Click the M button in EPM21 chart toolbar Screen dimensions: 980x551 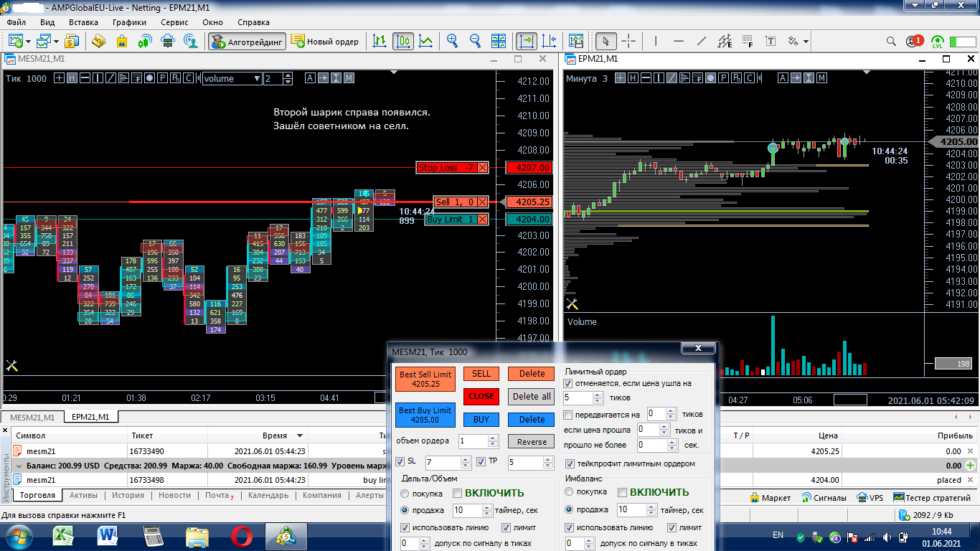point(822,78)
